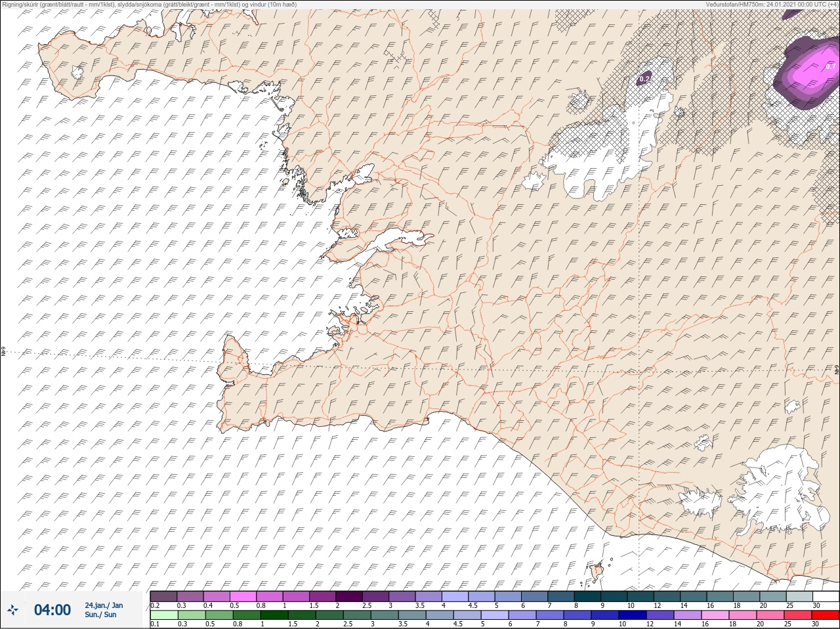840x629 pixels.
Task: Select lower legend bright red swatch after 30
Action: [x=826, y=615]
